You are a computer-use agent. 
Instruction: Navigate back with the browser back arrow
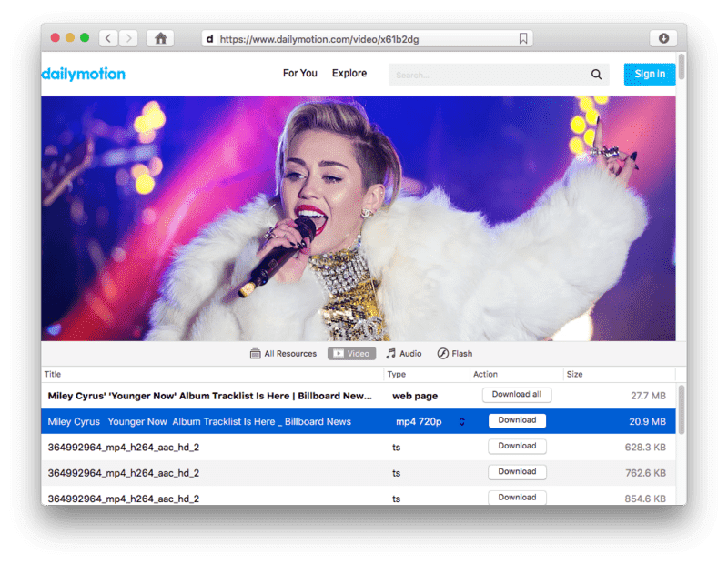[108, 38]
